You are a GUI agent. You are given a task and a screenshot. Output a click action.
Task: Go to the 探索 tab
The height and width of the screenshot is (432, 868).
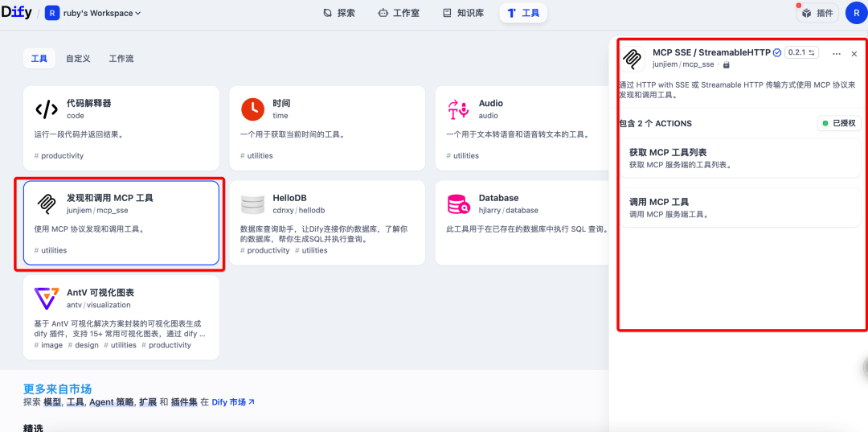pyautogui.click(x=339, y=13)
